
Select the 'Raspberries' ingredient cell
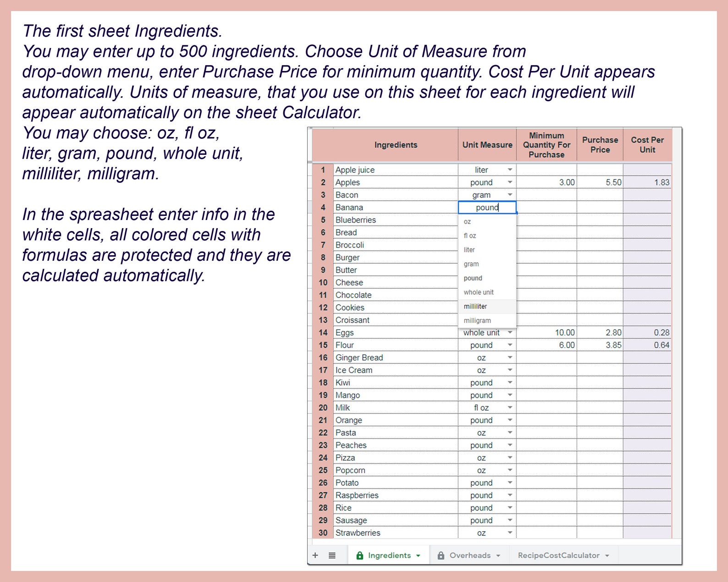pos(396,495)
